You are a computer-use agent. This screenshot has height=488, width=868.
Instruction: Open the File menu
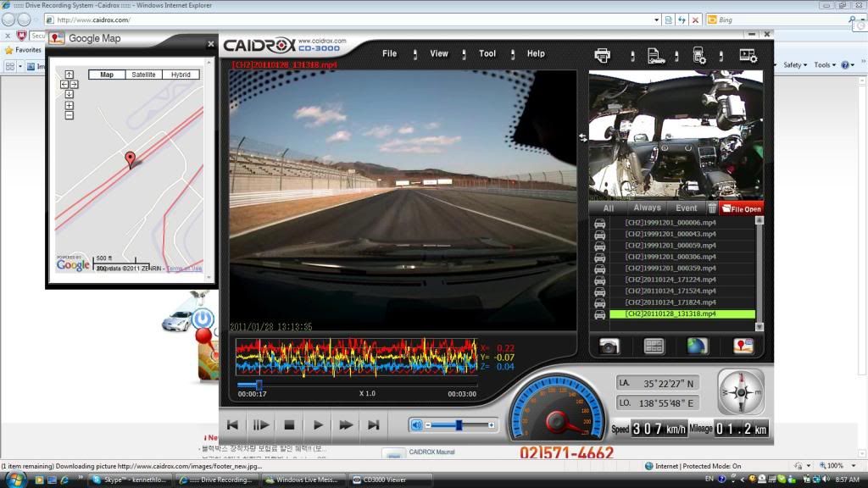390,53
